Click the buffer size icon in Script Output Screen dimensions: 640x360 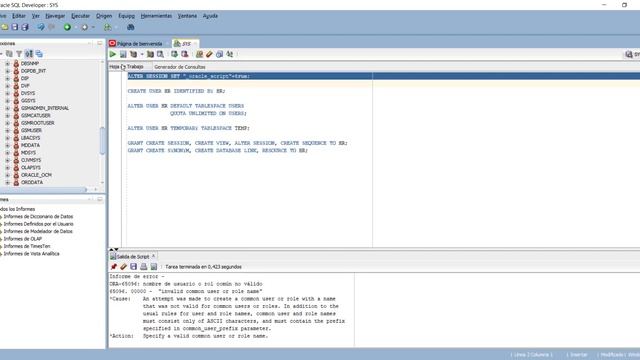153,267
